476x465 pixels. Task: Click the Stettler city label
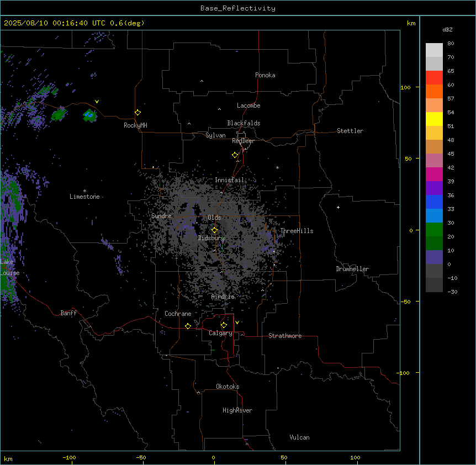350,131
